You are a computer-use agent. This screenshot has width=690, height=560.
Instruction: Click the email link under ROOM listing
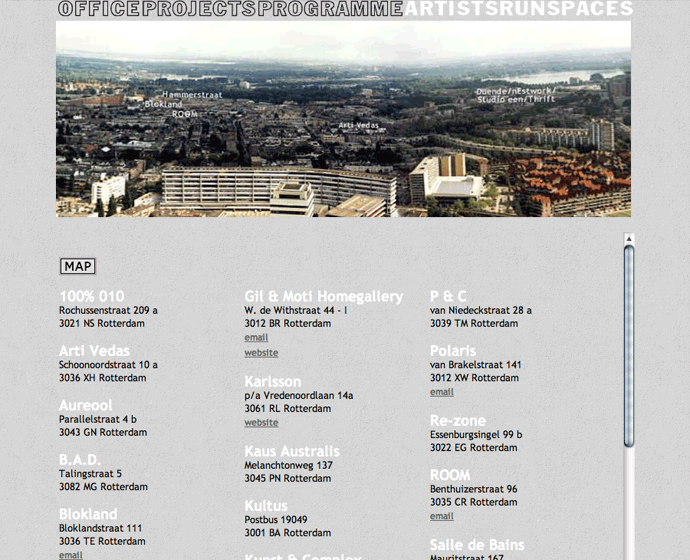(x=441, y=516)
